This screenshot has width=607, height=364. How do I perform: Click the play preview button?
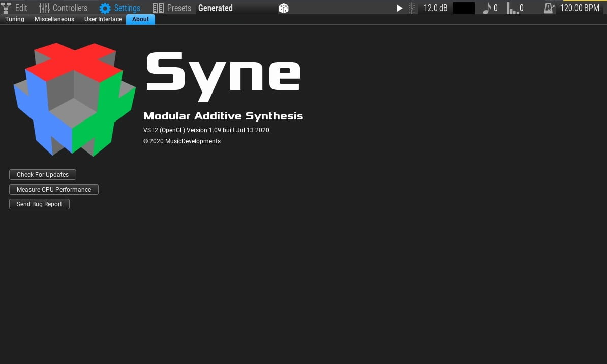[x=399, y=8]
